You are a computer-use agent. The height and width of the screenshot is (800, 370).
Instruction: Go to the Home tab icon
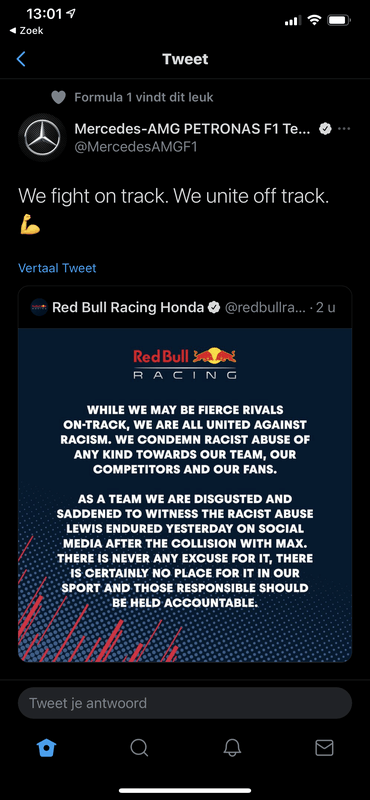click(x=46, y=748)
